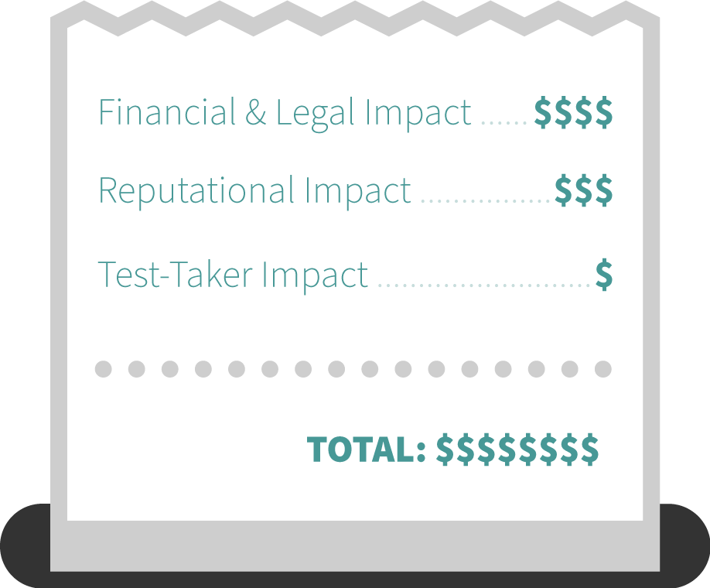This screenshot has height=588, width=710.
Task: Click the zigzag torn top edge of receipt
Action: click(x=355, y=19)
